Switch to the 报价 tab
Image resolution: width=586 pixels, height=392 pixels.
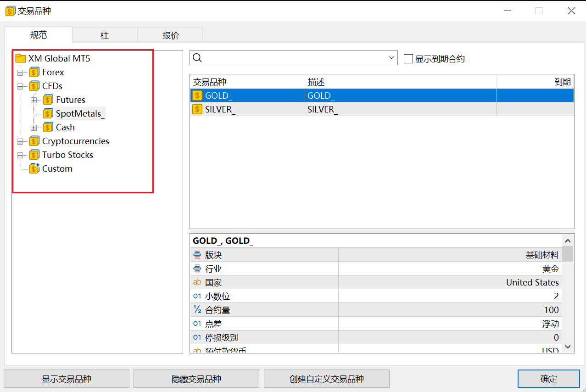pos(170,35)
